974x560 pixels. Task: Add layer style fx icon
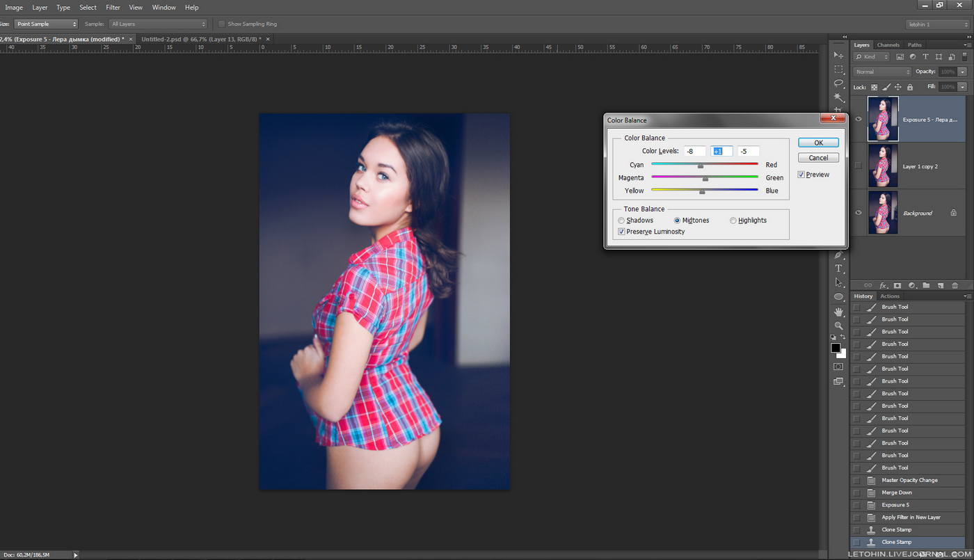point(883,285)
